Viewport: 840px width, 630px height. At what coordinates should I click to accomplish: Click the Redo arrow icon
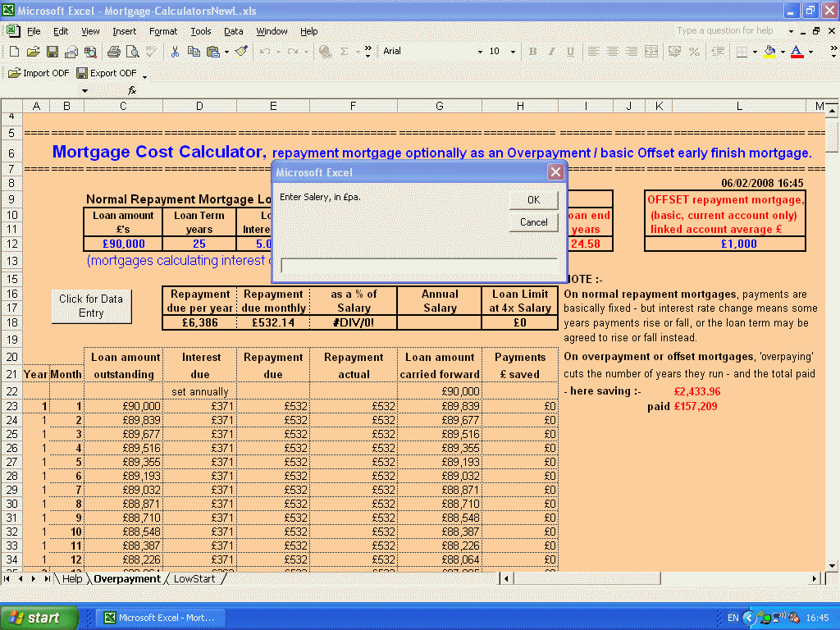pos(293,52)
